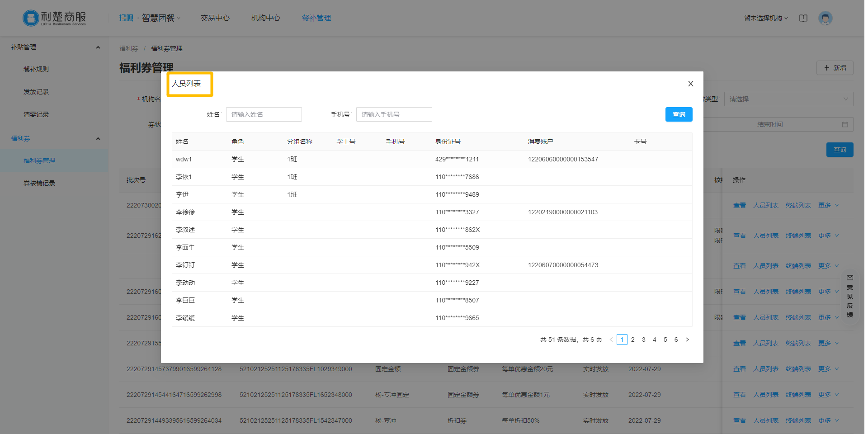Viewport: 868px width, 434px height.
Task: Open 机构中心 in top navigation
Action: pos(266,18)
